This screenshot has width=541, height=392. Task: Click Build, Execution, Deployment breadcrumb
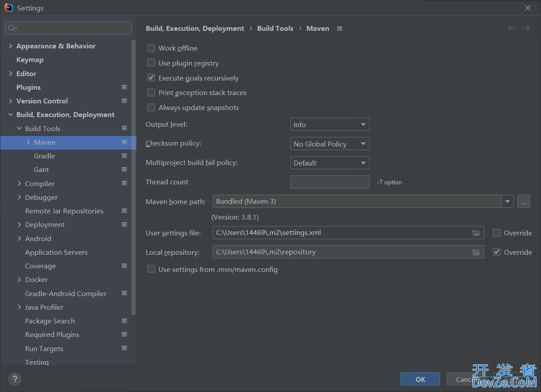tap(195, 28)
